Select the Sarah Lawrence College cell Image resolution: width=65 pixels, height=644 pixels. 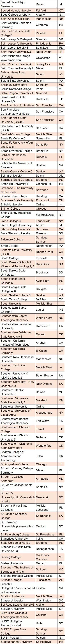[x=17, y=151]
